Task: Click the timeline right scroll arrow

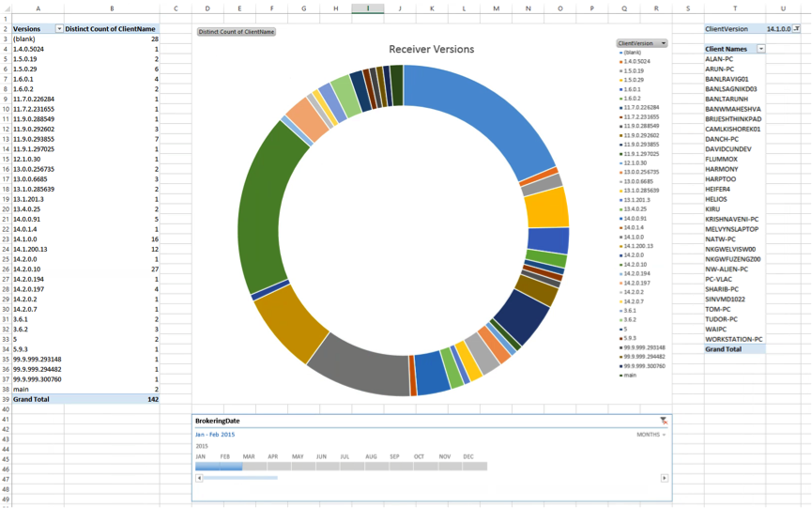Action: [x=665, y=478]
